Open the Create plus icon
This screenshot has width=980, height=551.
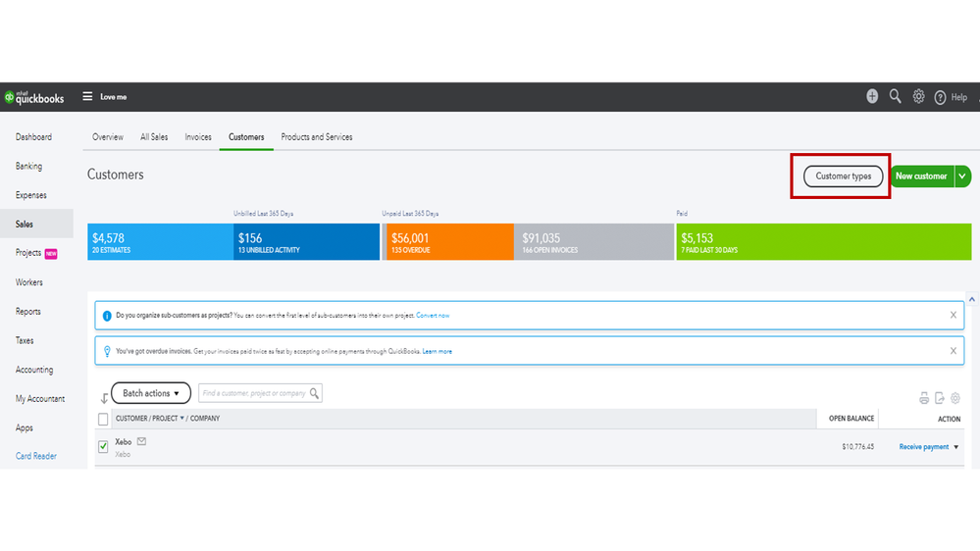872,96
